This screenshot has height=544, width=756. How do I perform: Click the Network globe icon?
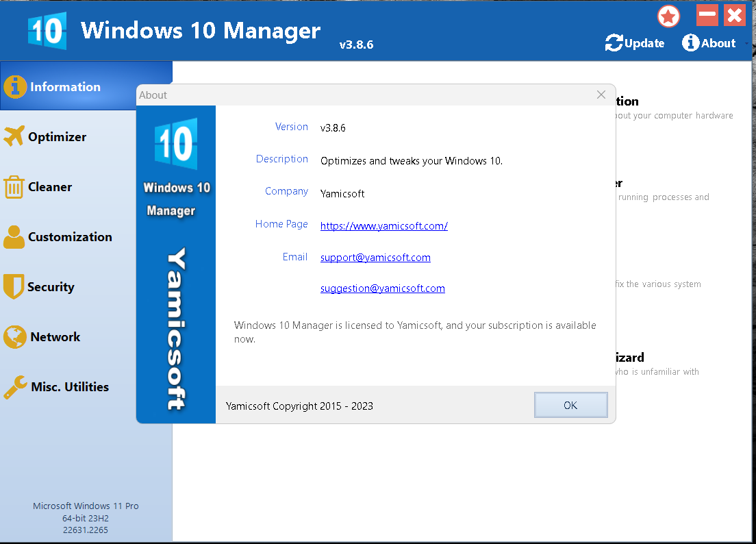pos(15,336)
